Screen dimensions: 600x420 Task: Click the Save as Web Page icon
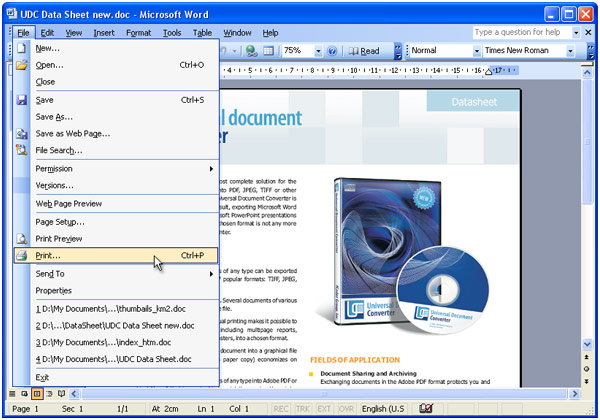[x=22, y=133]
